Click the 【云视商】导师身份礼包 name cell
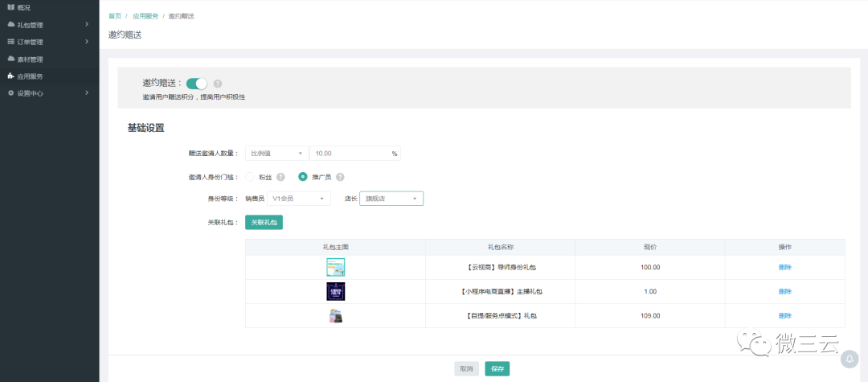868x382 pixels. [x=501, y=267]
